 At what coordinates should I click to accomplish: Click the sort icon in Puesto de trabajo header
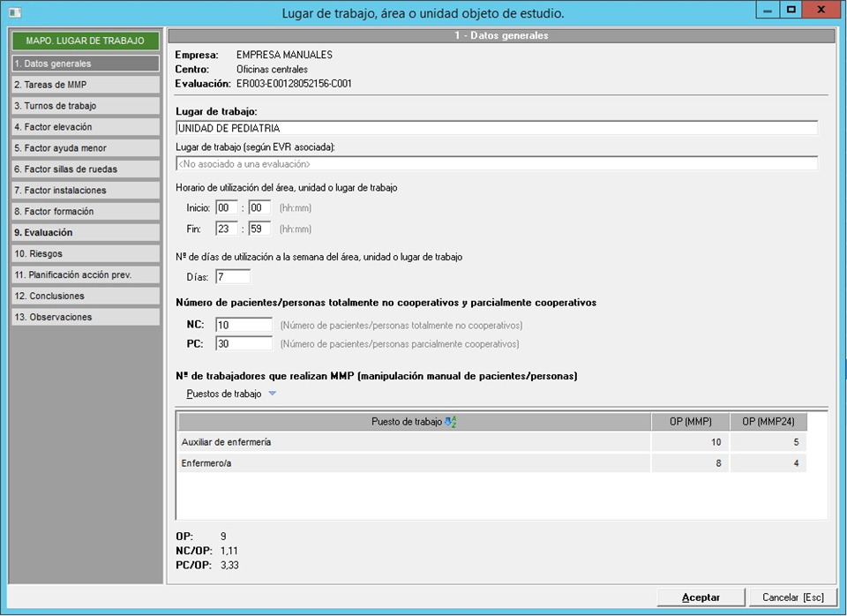click(451, 422)
